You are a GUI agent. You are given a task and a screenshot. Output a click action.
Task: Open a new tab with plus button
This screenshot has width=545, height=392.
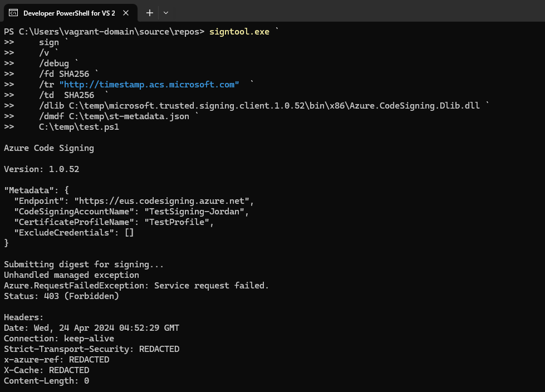pos(149,13)
